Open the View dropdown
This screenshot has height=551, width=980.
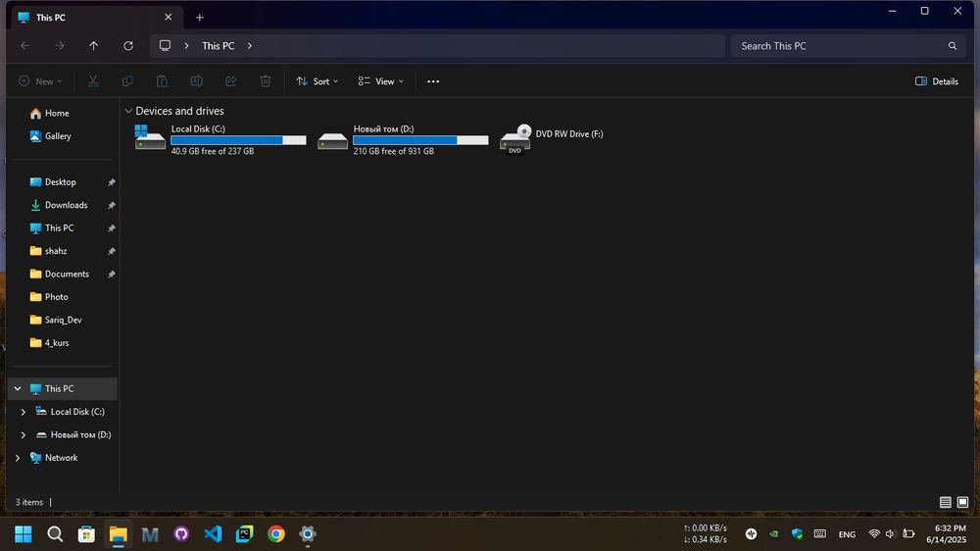click(x=380, y=81)
